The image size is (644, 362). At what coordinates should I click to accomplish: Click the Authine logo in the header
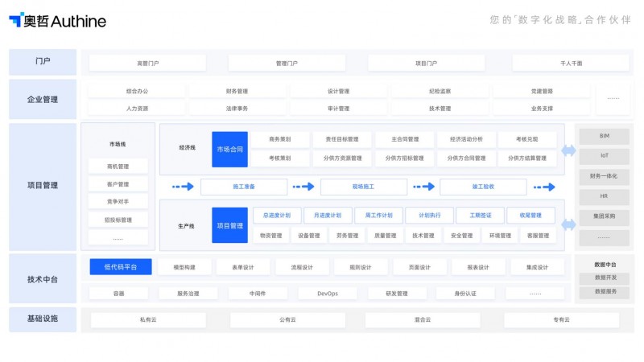57,21
